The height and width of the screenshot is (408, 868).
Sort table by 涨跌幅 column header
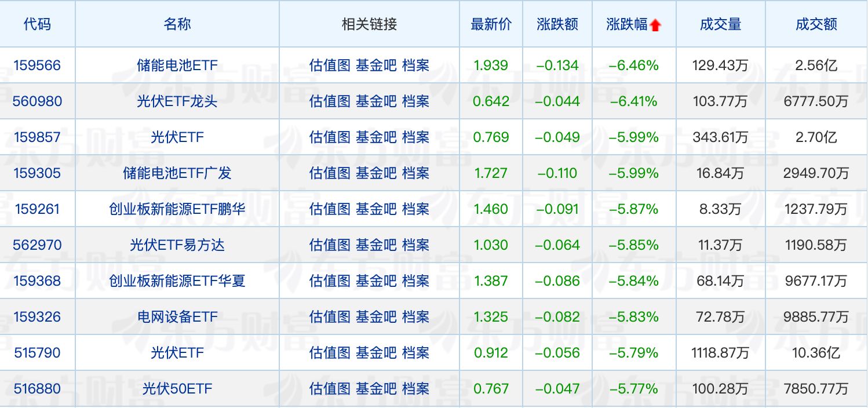pyautogui.click(x=627, y=24)
